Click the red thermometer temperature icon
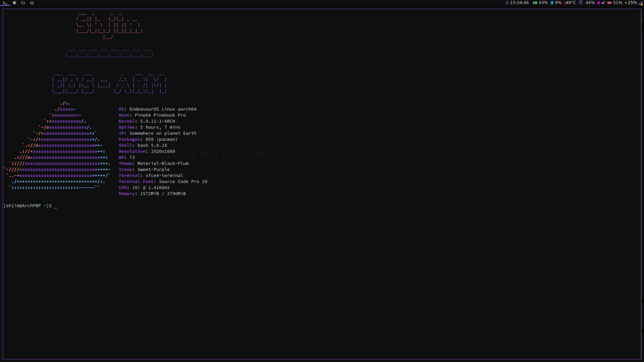Viewport: 644px width, 362px height. coord(565,3)
